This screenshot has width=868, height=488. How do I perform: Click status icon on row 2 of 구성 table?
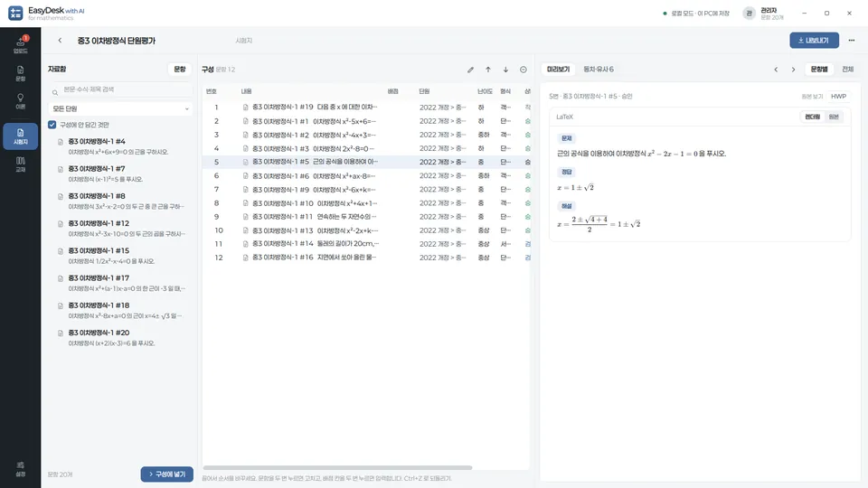(527, 121)
